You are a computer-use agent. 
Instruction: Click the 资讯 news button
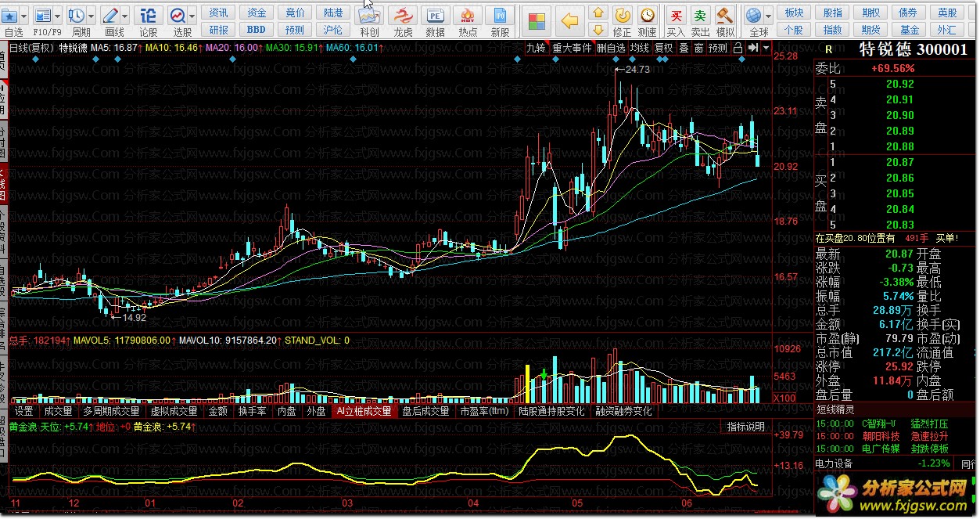(219, 13)
